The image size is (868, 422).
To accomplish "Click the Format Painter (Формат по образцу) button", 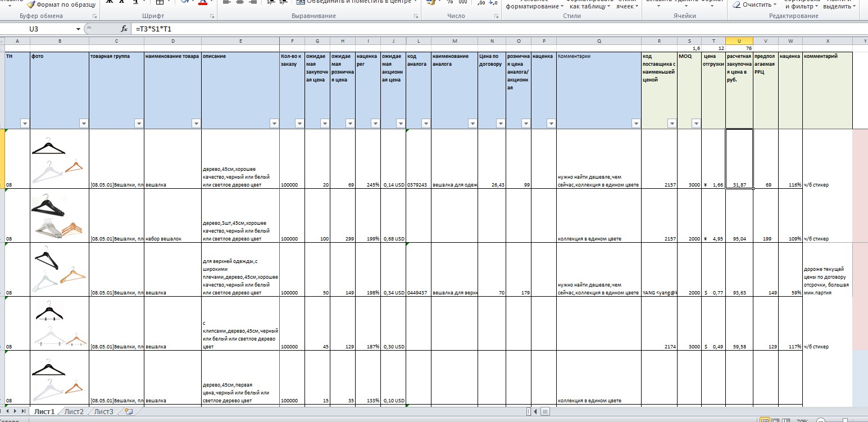I will pos(62,4).
